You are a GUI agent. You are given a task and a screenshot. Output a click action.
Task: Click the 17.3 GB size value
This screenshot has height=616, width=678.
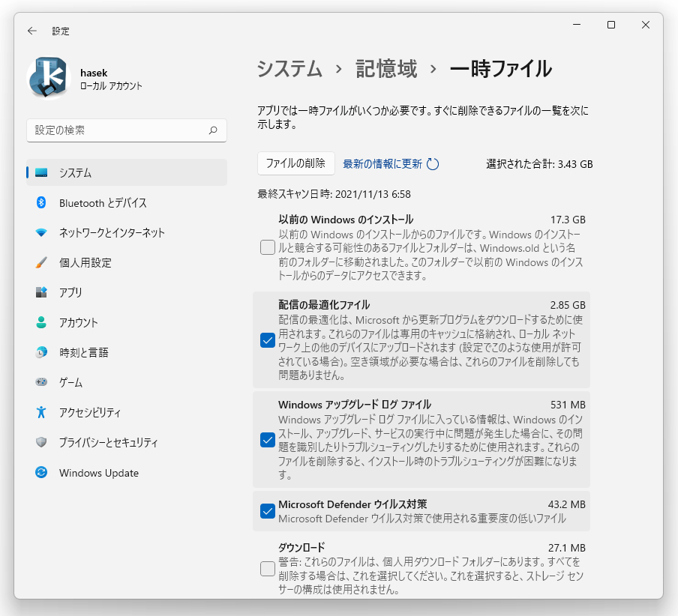[x=568, y=220]
